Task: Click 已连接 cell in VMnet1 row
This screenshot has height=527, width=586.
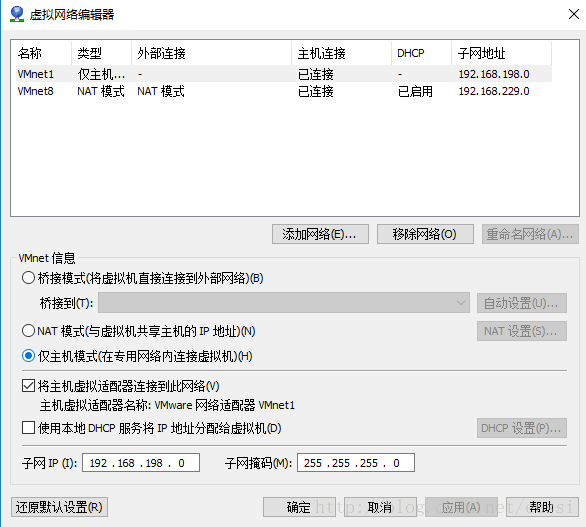Action: [x=315, y=74]
